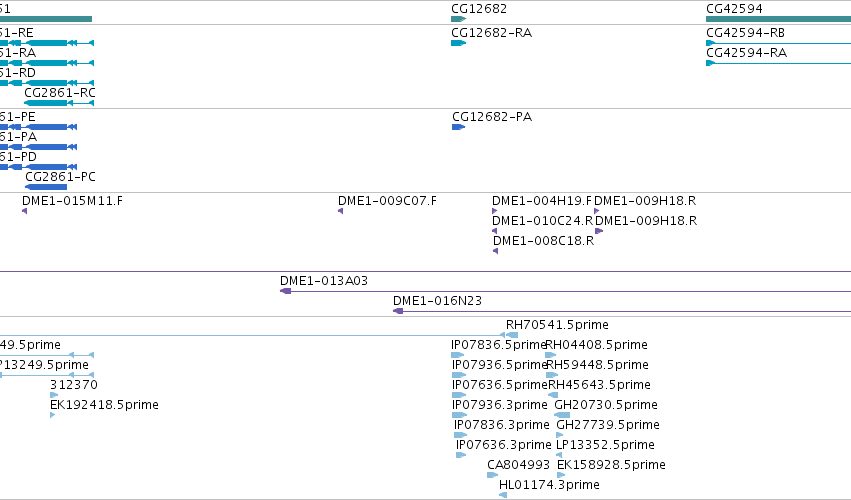Click the IP07936.3prime EST label
The image size is (851, 500).
pos(500,406)
